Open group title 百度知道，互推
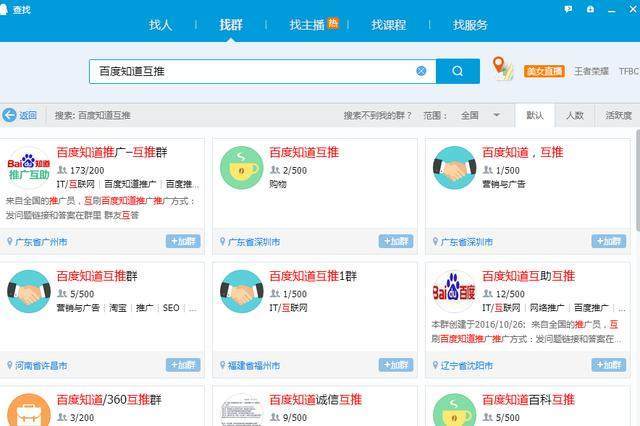 [x=523, y=152]
